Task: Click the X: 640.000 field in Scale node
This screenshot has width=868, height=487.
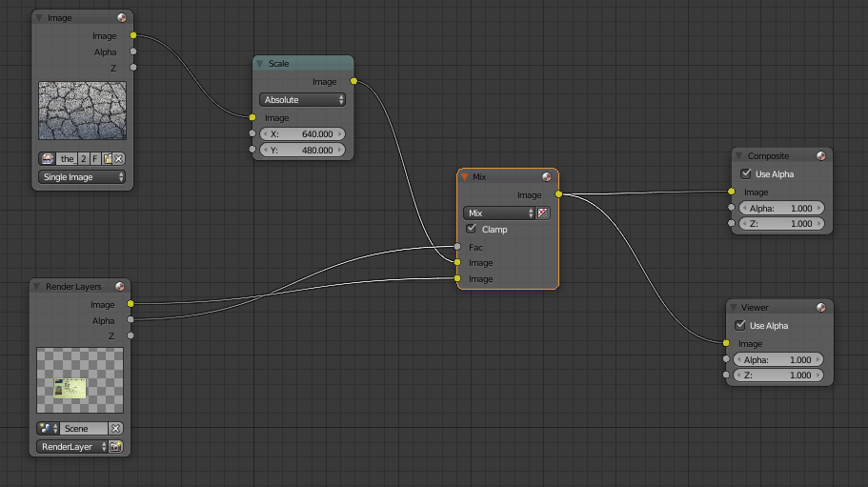Action: 302,134
